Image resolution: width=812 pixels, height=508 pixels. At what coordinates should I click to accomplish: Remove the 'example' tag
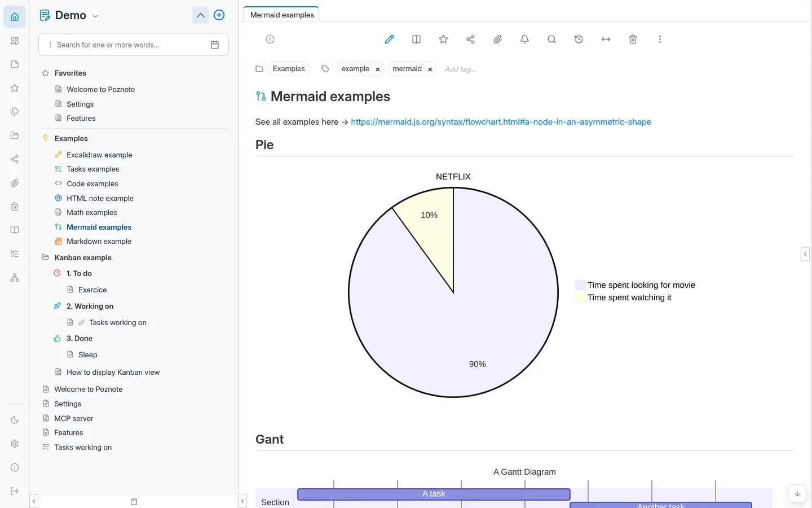point(378,69)
